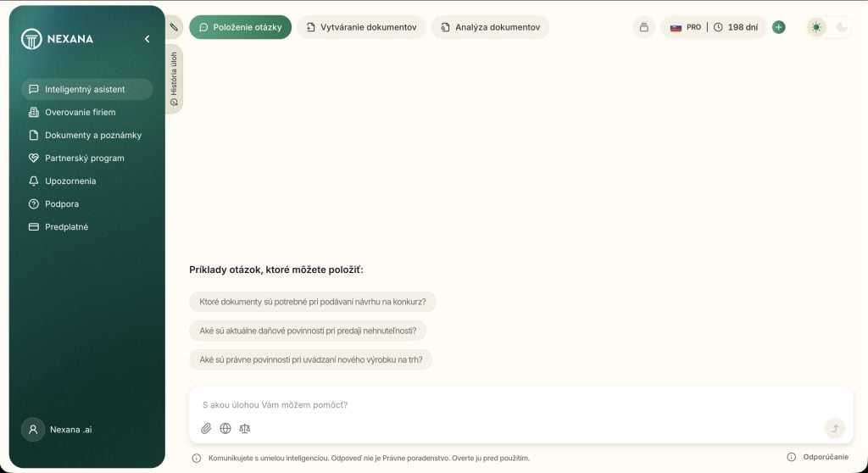Click the S akou úlohou message input field
Screen dimensions: 868x473
[x=509, y=405]
